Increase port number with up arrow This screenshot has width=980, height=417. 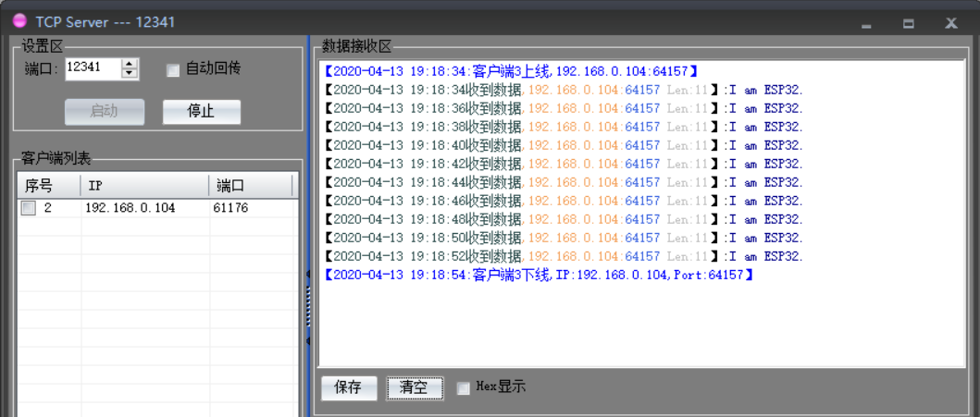[130, 64]
